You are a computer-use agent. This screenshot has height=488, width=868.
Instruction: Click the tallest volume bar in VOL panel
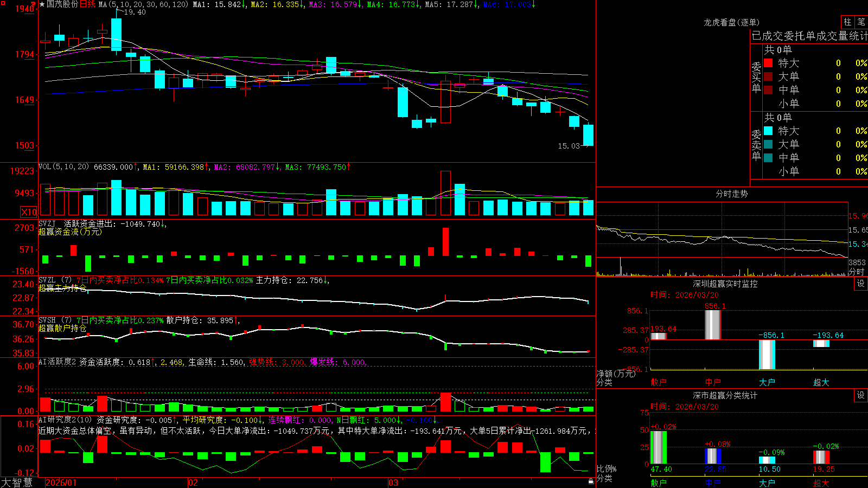coord(445,194)
